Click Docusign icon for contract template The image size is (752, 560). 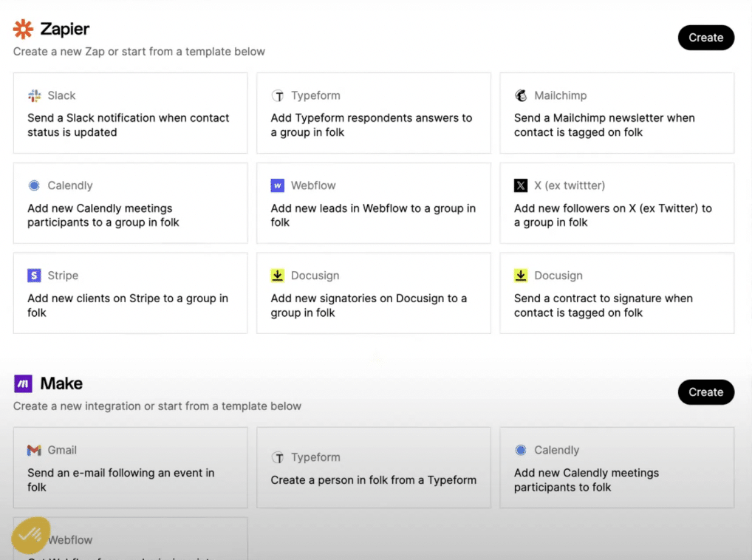point(521,276)
